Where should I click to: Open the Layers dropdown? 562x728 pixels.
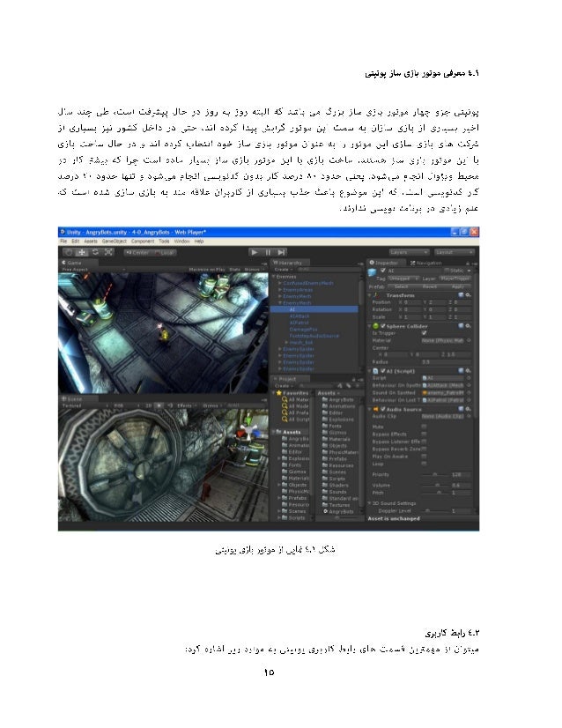pos(409,252)
